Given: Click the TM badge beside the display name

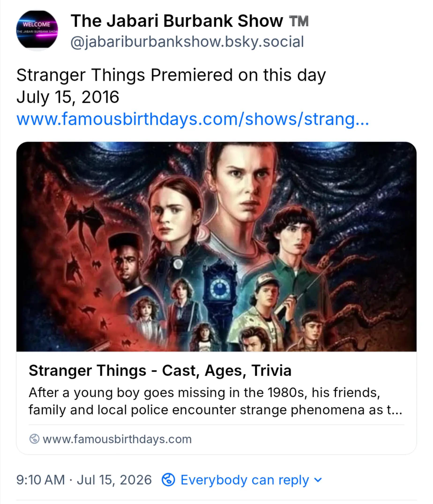Looking at the screenshot, I should [x=299, y=21].
